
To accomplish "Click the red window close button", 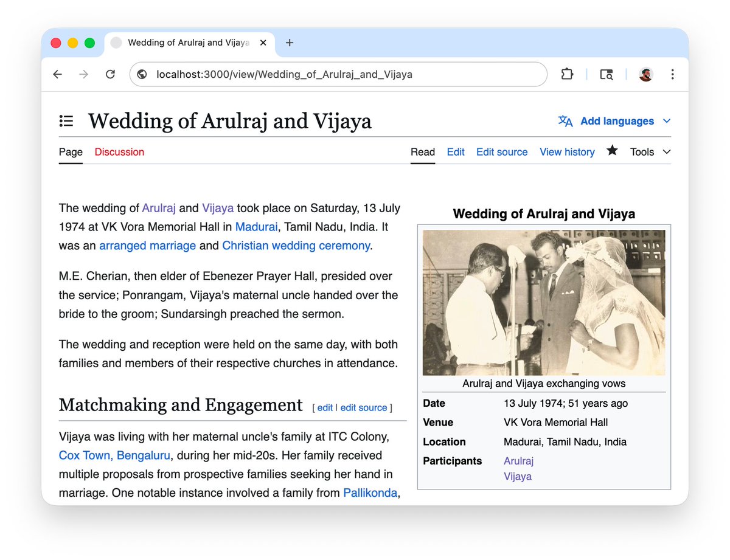I will click(x=56, y=43).
